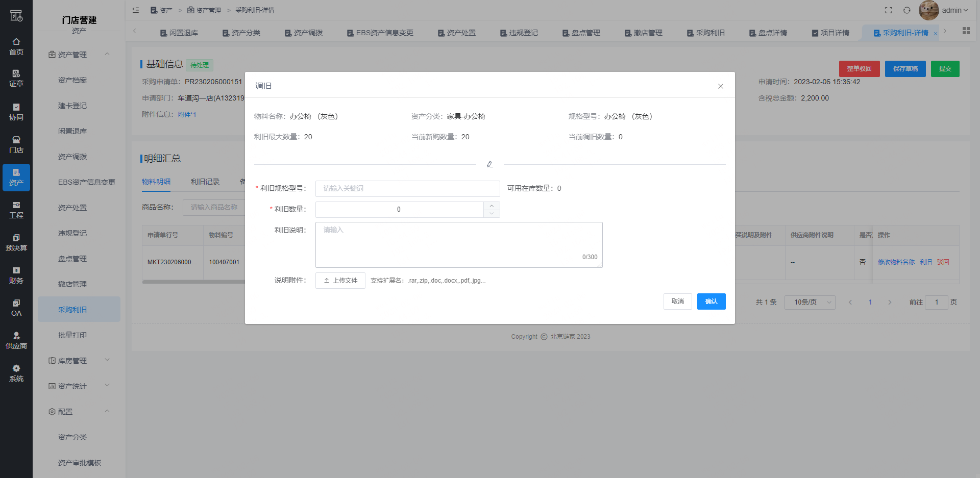Open the 财务 finance icon
The width and height of the screenshot is (980, 478).
point(16,275)
